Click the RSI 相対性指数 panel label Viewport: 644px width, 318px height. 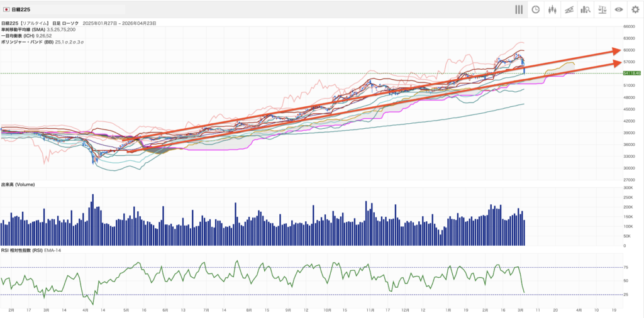click(25, 251)
